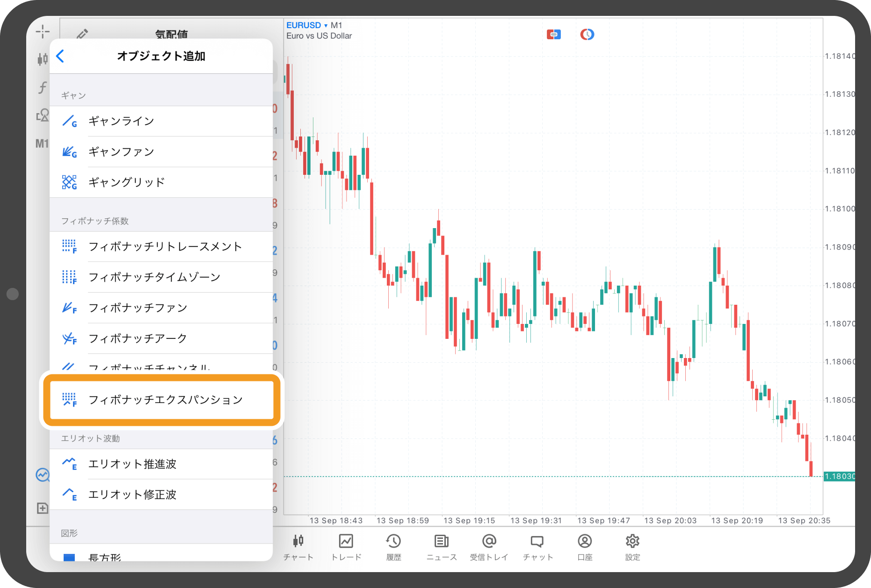The height and width of the screenshot is (588, 871).
Task: Open the 受信トレイ inbox
Action: [x=489, y=547]
